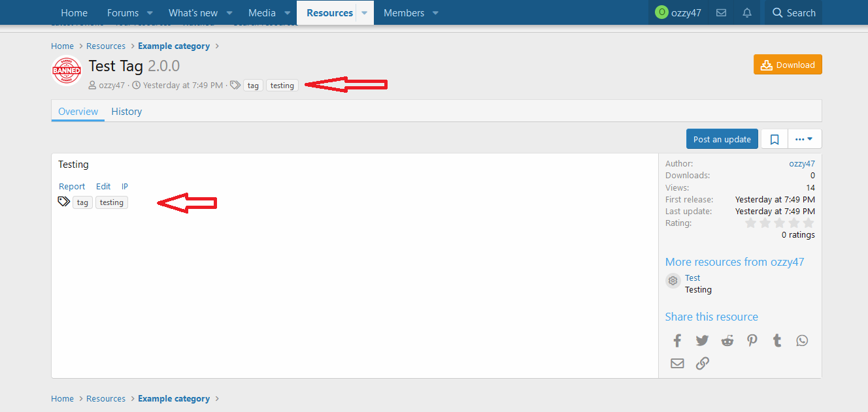Viewport: 868px width, 412px height.
Task: Click More resources from ozzy47 heading
Action: 735,262
